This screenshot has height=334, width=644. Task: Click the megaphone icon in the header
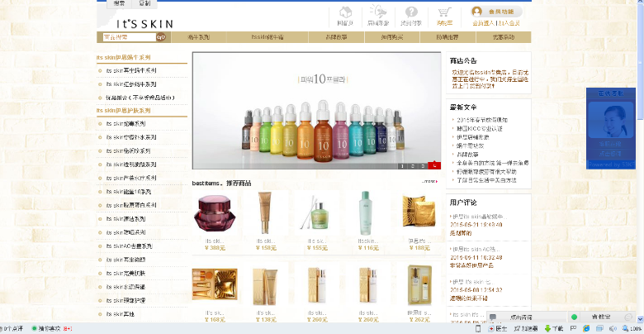(378, 12)
